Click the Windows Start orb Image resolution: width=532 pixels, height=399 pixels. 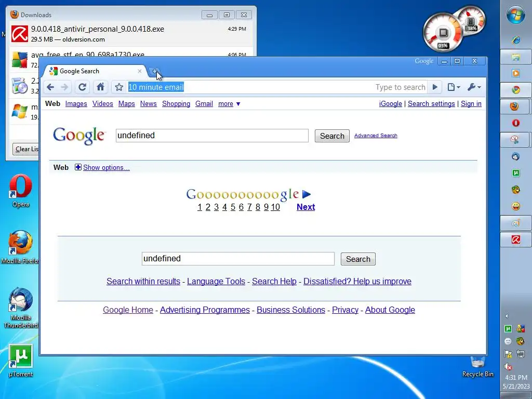coord(516,15)
